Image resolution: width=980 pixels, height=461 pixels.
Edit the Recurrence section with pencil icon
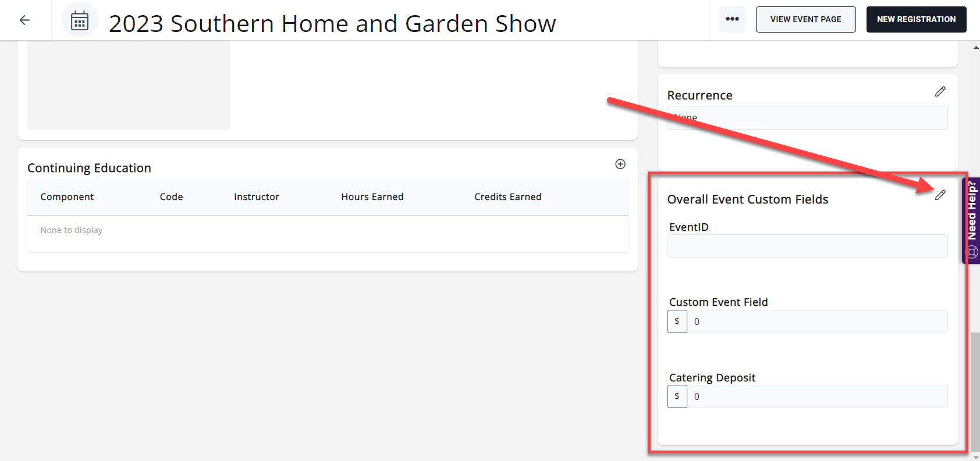pyautogui.click(x=940, y=92)
